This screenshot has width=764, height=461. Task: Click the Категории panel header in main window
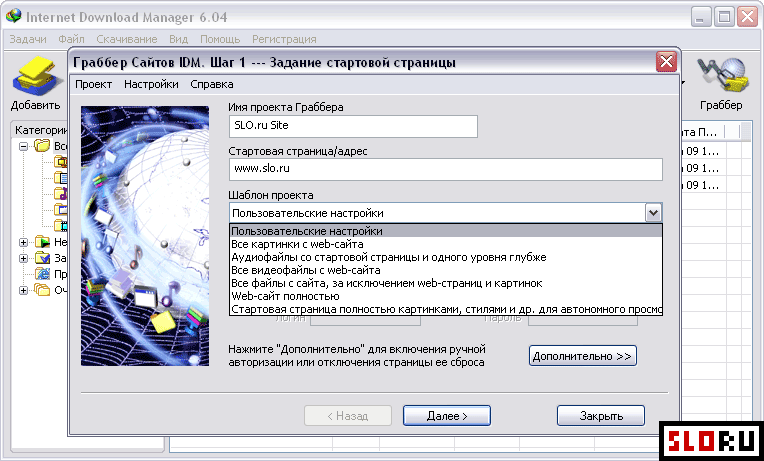[x=41, y=130]
